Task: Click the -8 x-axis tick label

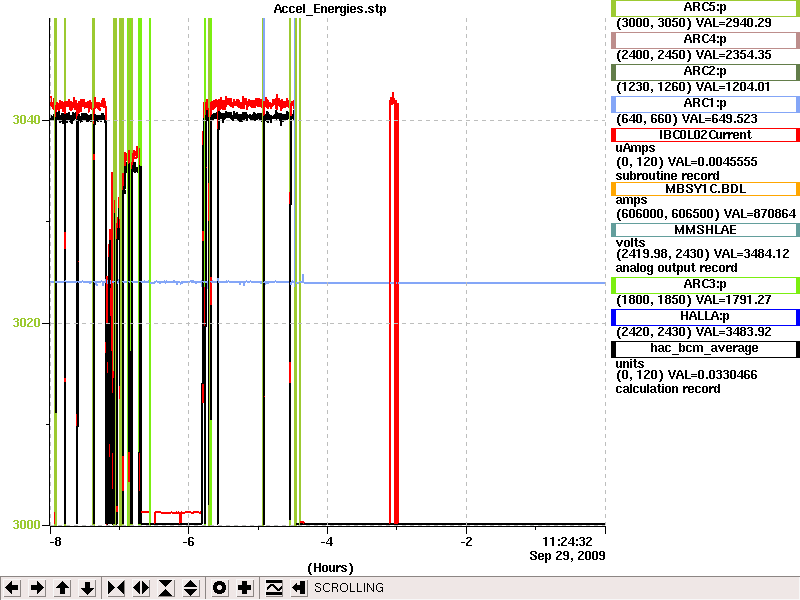Action: pyautogui.click(x=55, y=542)
